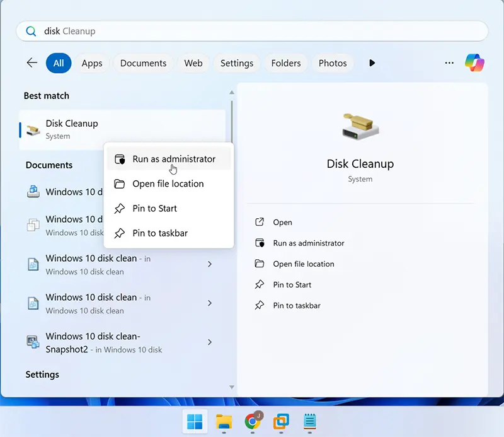504x437 pixels.
Task: Click Open file location in details pane
Action: [x=304, y=264]
